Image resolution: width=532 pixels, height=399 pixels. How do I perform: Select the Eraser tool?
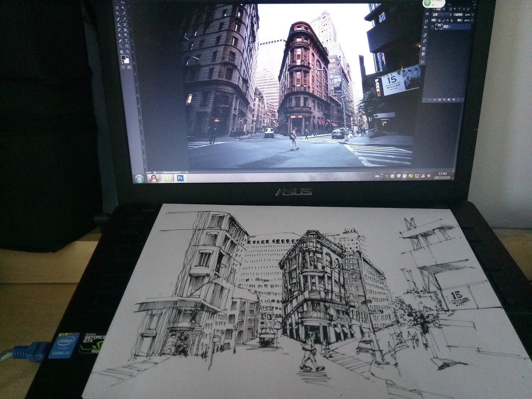point(119,30)
